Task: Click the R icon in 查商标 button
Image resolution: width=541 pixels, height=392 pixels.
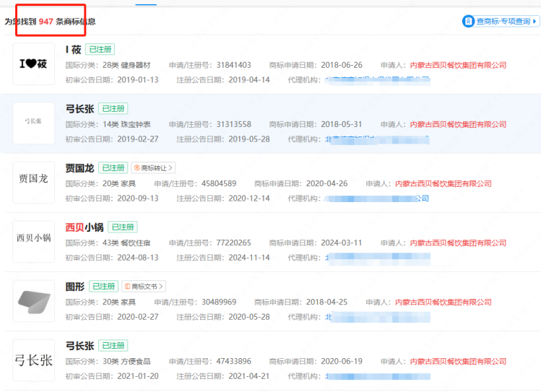Action: [x=468, y=22]
